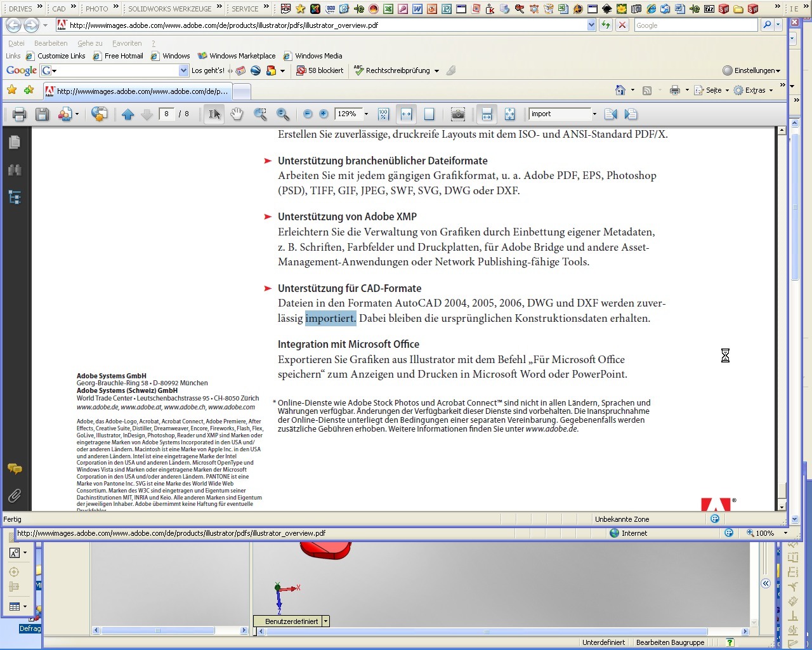Toggle scrolling page mode
The width and height of the screenshot is (812, 650).
(x=487, y=114)
